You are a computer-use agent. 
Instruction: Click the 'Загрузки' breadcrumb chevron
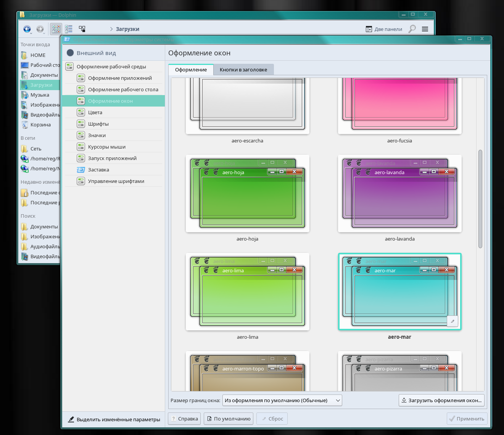(111, 29)
